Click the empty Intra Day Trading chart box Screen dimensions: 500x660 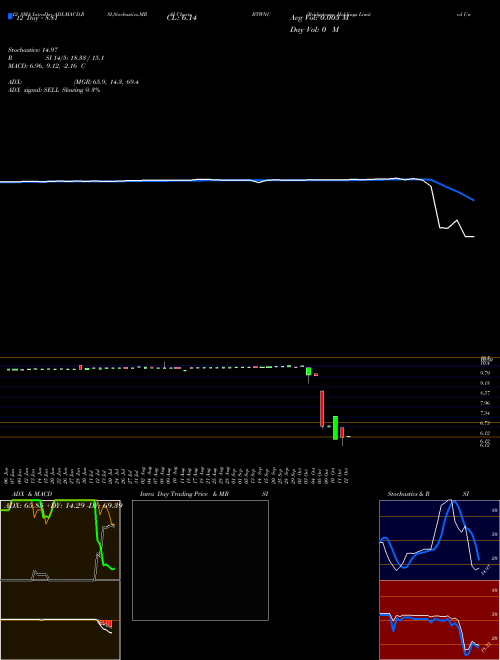200,560
